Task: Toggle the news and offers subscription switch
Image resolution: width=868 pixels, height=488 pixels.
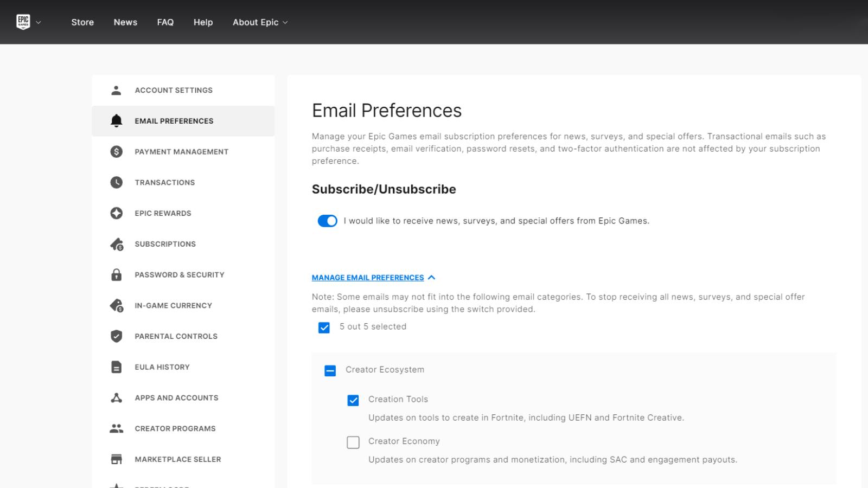Action: coord(328,221)
